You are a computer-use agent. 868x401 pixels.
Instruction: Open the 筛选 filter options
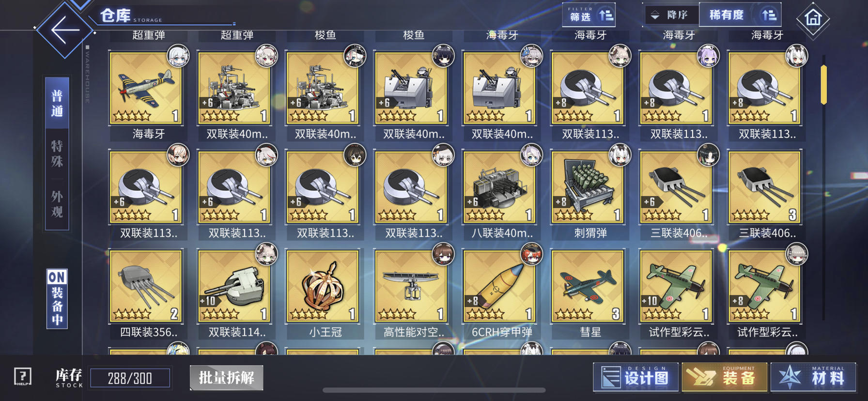pos(589,15)
